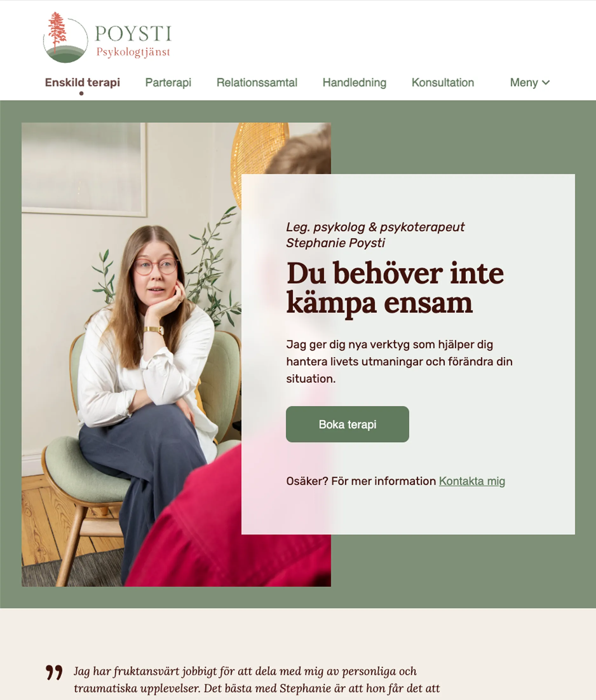Click the POYSTI Psykologtjänst logo text
596x700 pixels.
coord(133,41)
